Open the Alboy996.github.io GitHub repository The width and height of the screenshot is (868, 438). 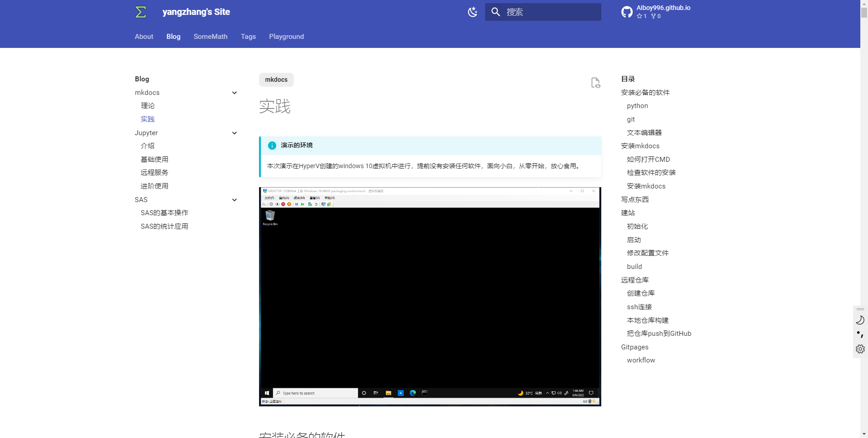[656, 12]
